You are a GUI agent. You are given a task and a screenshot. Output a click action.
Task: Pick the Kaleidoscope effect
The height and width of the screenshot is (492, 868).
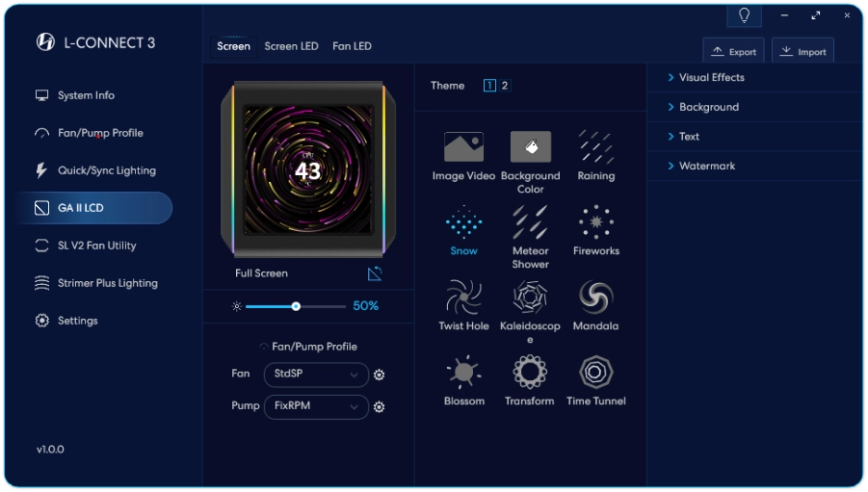[x=530, y=298]
